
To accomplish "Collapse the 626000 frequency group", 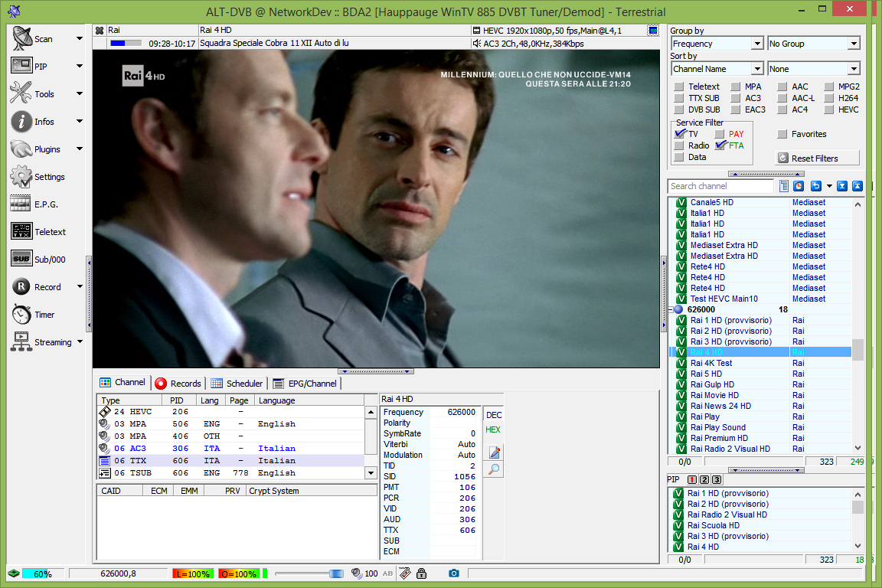I will [x=671, y=309].
